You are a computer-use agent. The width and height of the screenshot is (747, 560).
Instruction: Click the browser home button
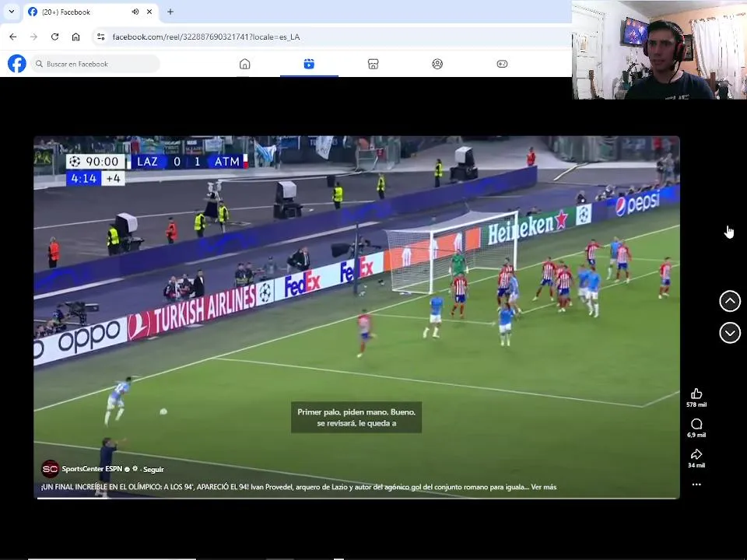pyautogui.click(x=75, y=37)
